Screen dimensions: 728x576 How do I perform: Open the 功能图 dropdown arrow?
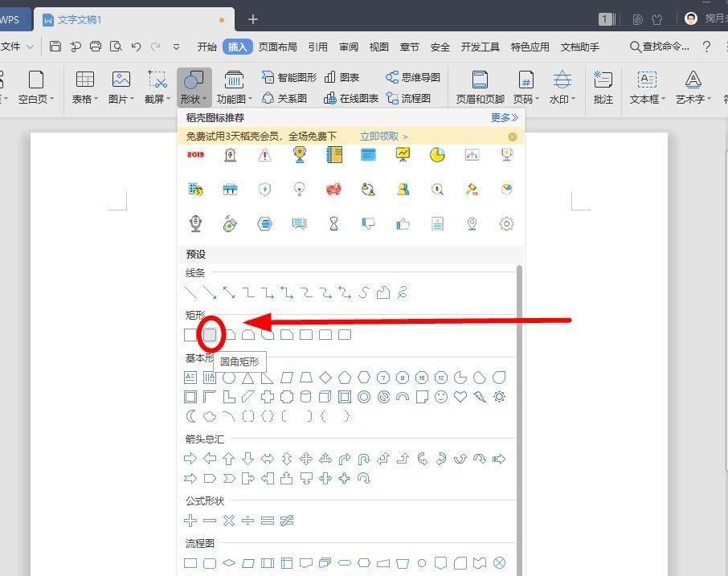point(252,100)
